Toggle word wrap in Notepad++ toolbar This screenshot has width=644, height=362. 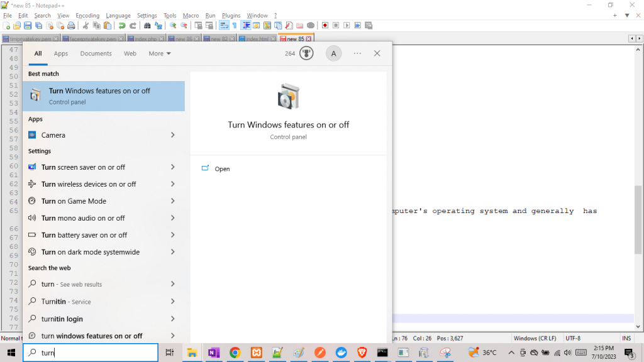tap(224, 26)
